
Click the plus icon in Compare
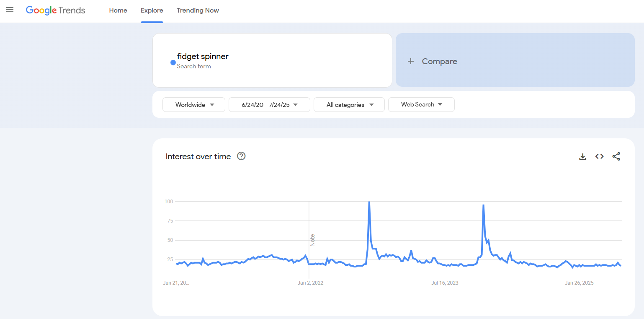(411, 61)
